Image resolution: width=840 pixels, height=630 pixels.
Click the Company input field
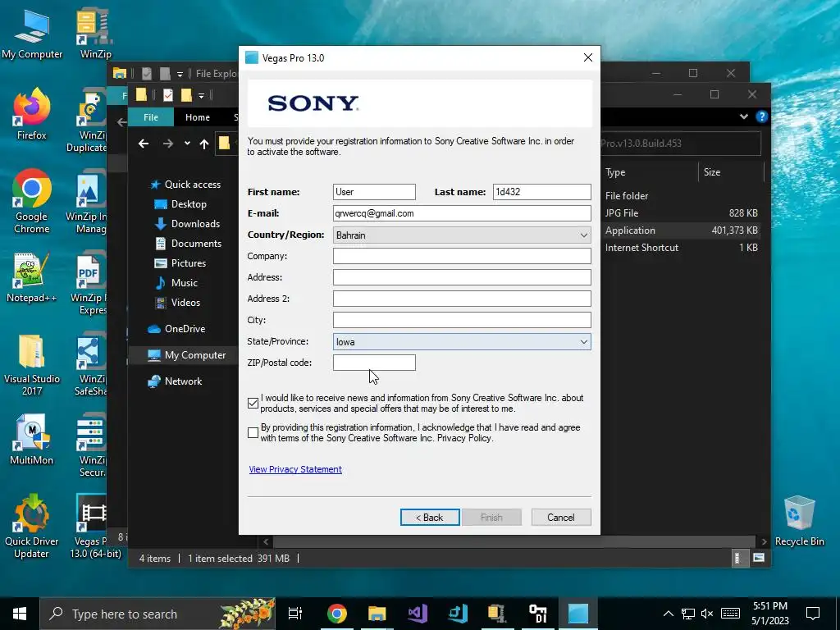click(462, 256)
